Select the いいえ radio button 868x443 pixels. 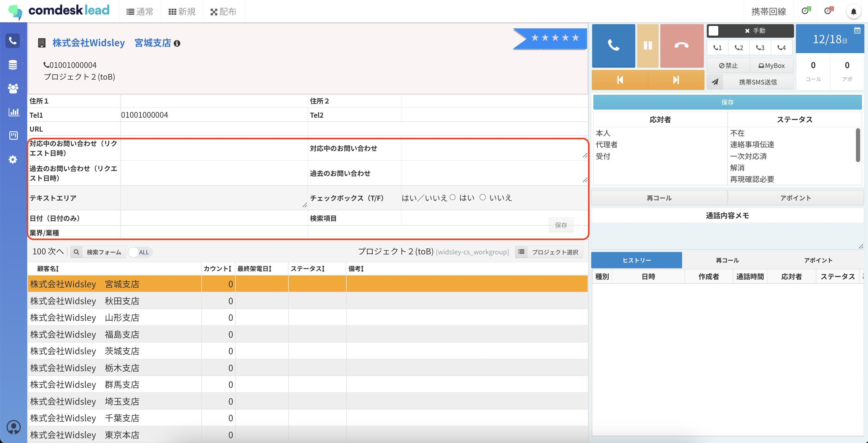coord(483,197)
